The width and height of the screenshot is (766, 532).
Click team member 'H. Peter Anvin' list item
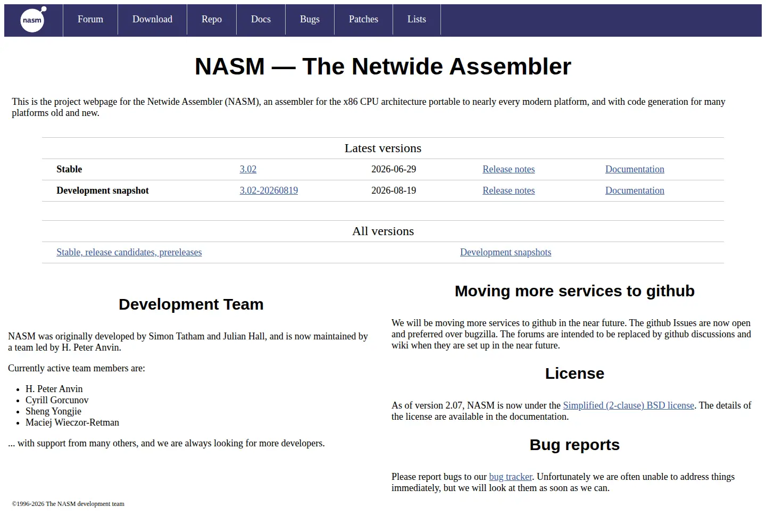pos(54,389)
